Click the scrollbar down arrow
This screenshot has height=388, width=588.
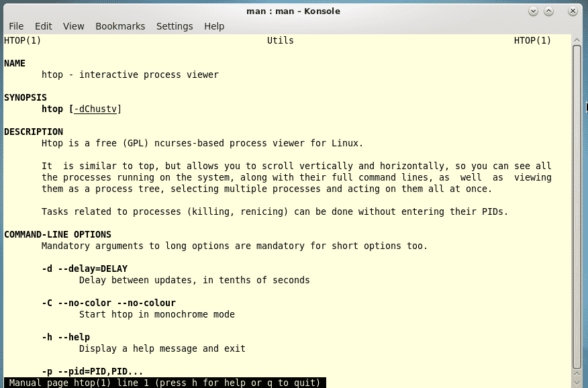[577, 382]
